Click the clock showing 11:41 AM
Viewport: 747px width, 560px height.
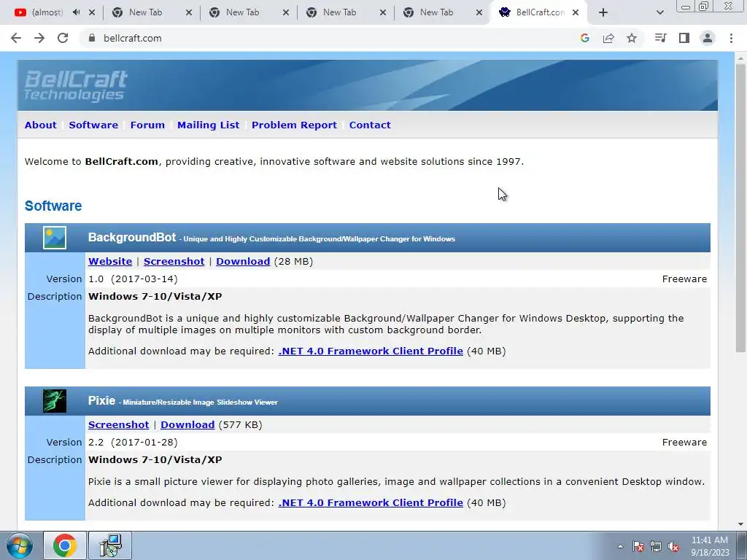(710, 546)
